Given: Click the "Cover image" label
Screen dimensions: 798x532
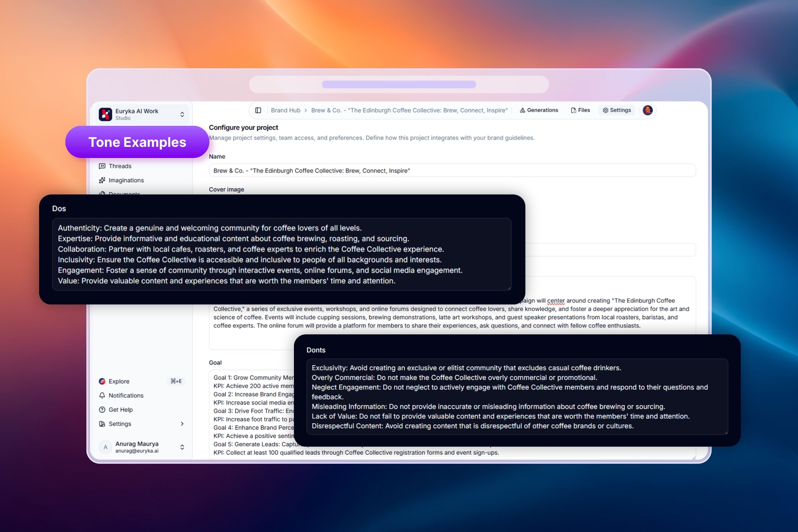Looking at the screenshot, I should click(226, 189).
